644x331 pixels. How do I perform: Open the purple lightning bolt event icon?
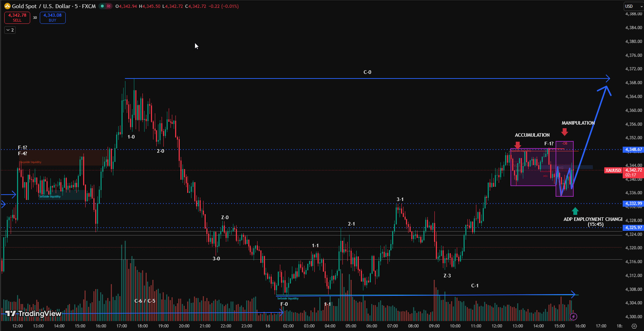click(x=573, y=316)
